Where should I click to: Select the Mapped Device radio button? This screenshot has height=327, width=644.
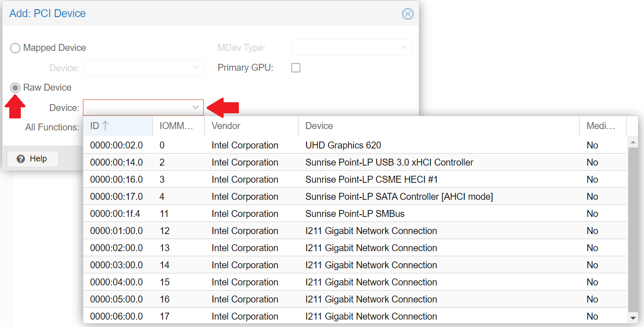pyautogui.click(x=15, y=48)
